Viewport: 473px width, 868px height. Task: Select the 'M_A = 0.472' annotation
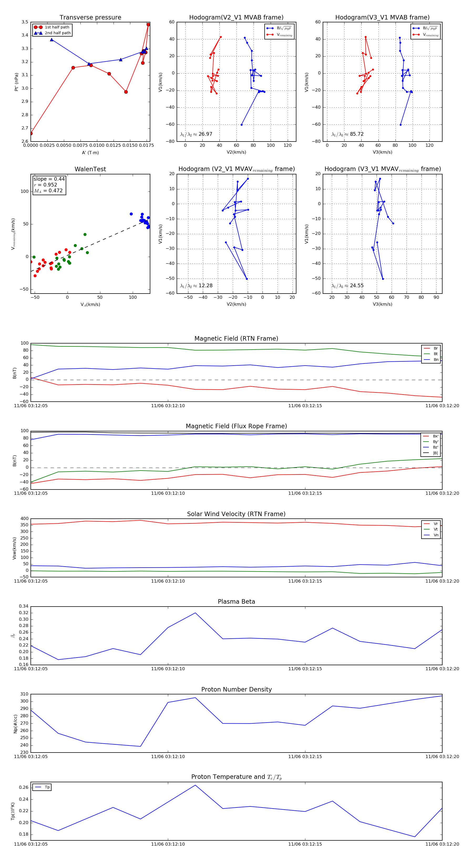pyautogui.click(x=48, y=191)
